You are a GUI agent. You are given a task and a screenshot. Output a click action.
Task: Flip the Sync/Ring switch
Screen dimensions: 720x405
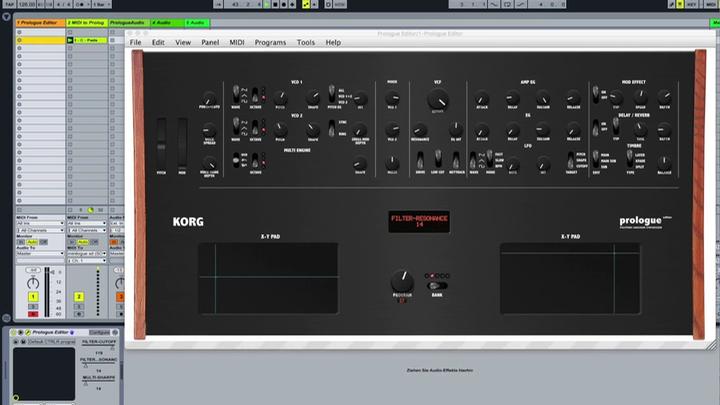click(332, 128)
